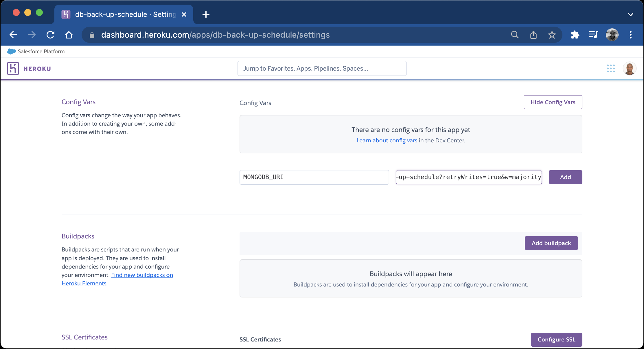Open the Heroku apps grid menu

coord(611,68)
